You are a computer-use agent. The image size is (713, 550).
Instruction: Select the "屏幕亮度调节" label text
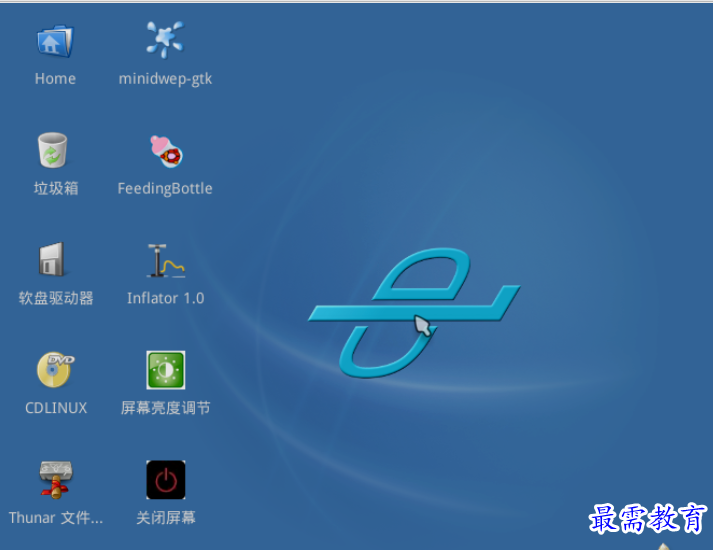click(x=166, y=408)
